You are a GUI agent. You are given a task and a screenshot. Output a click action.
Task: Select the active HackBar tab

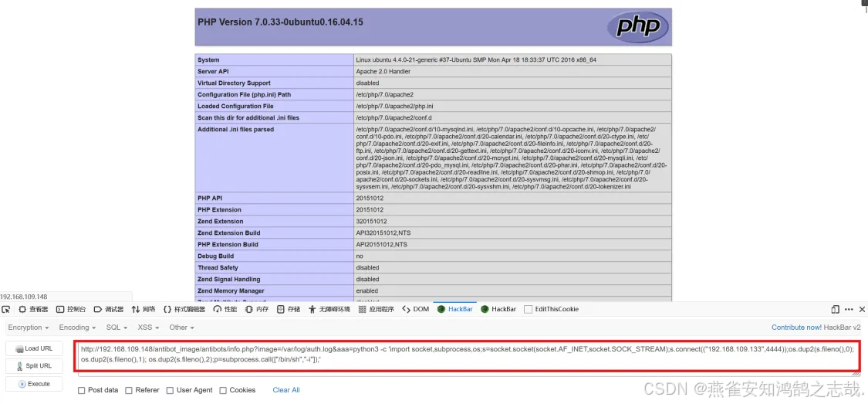tap(454, 309)
